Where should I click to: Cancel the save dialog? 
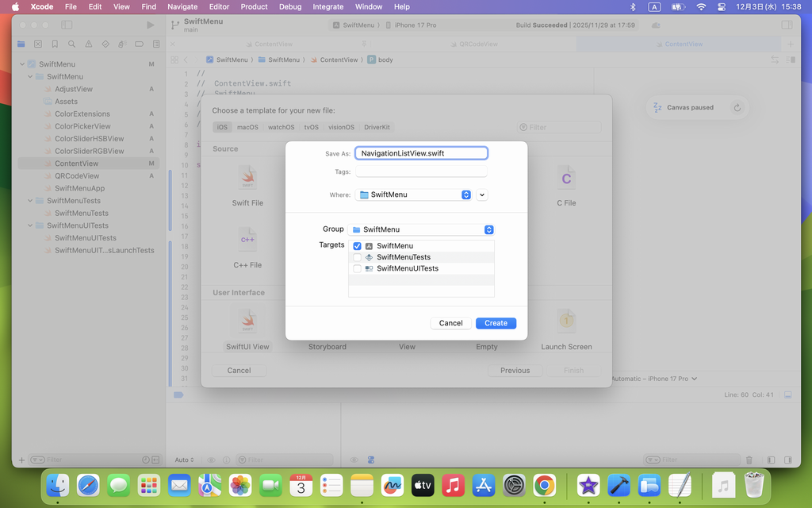tap(450, 323)
